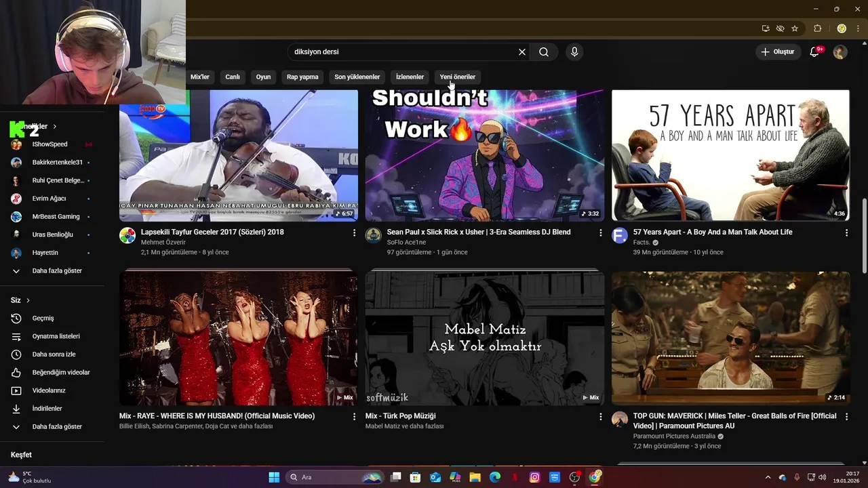Screen dimensions: 868x488
Task: Open the Paramount Pictures Australia channel avatar
Action: tap(620, 419)
